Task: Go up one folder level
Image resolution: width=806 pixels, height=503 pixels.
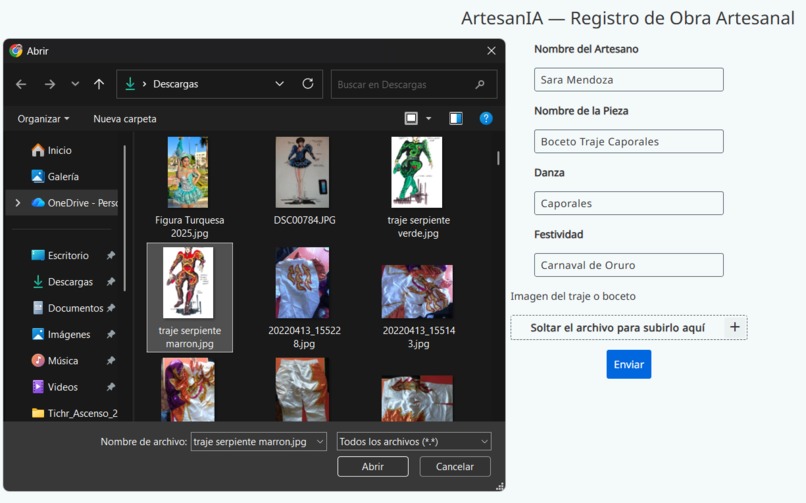Action: [x=99, y=84]
